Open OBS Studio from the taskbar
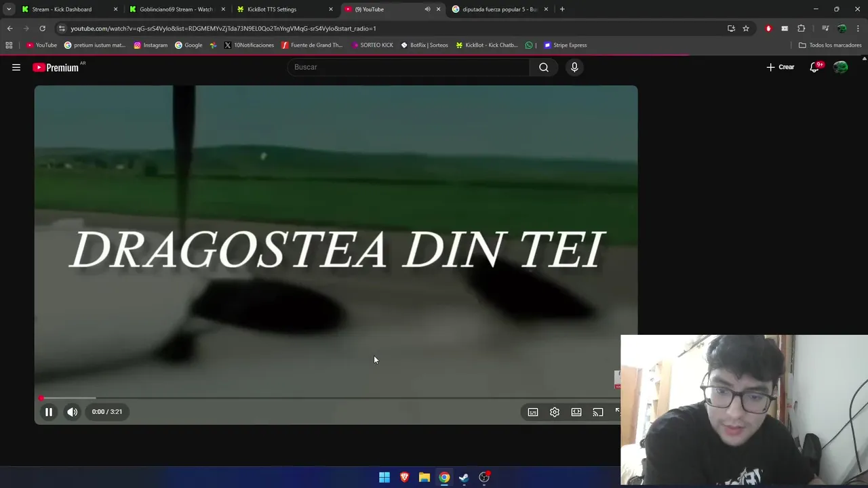 [484, 477]
